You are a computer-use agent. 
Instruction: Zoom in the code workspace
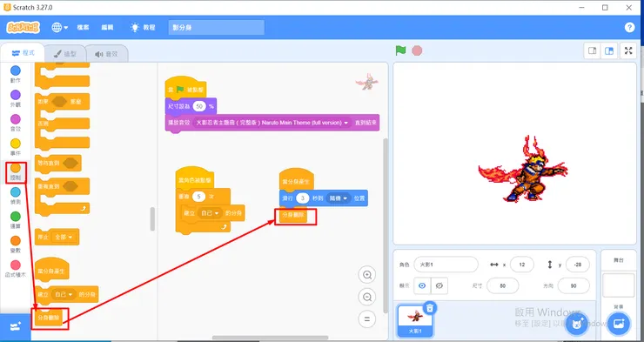coord(366,275)
